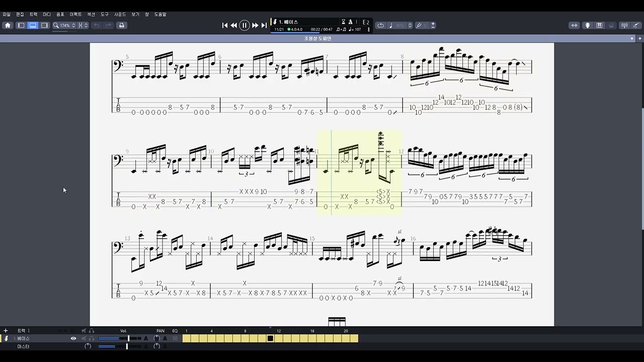Open the page layout view dropdown
This screenshot has height=362, width=644.
click(x=83, y=25)
